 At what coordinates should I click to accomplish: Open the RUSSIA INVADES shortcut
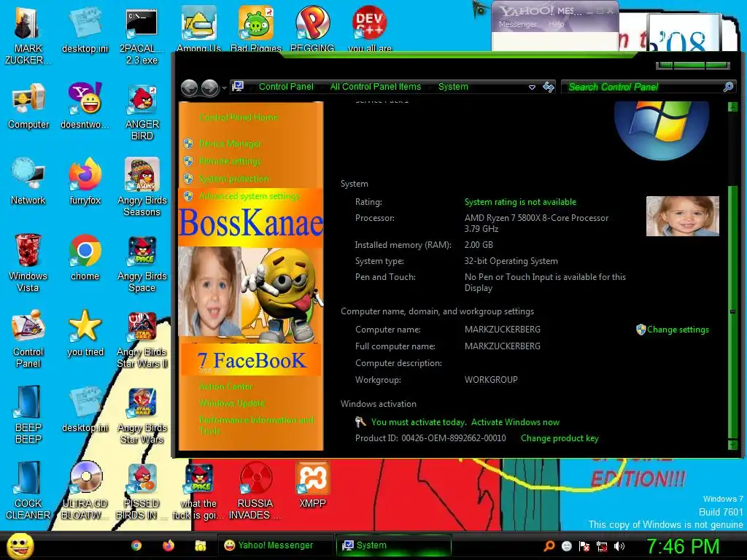[255, 491]
